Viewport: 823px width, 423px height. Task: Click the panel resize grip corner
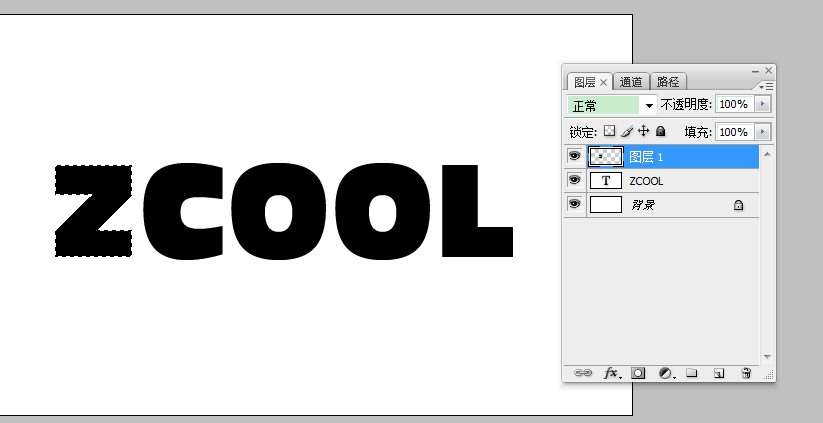(769, 374)
